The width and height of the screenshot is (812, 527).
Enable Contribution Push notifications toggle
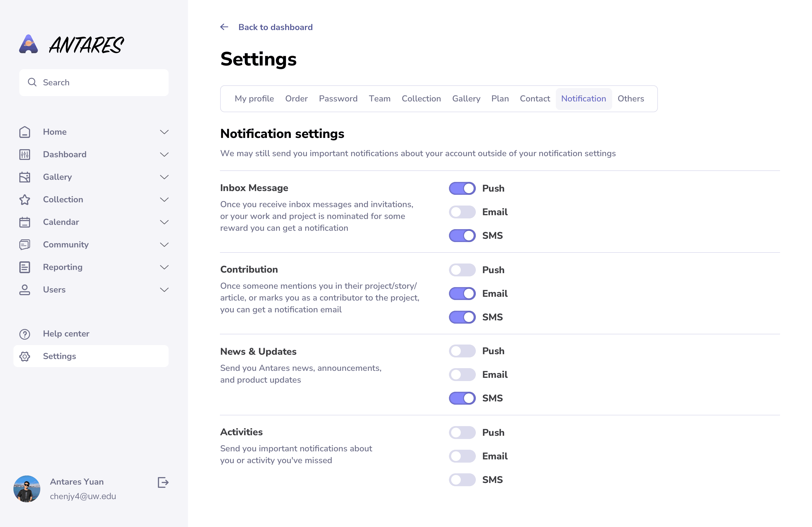[x=462, y=270]
